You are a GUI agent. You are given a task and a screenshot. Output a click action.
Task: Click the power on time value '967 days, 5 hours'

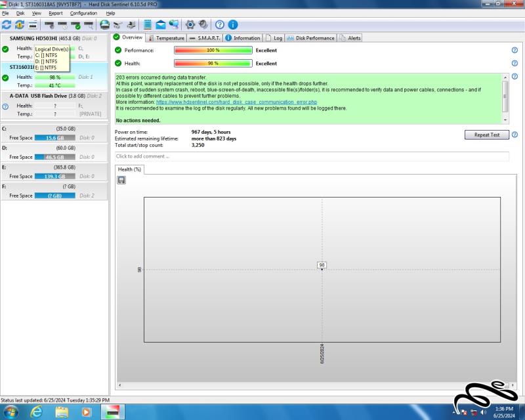(211, 132)
